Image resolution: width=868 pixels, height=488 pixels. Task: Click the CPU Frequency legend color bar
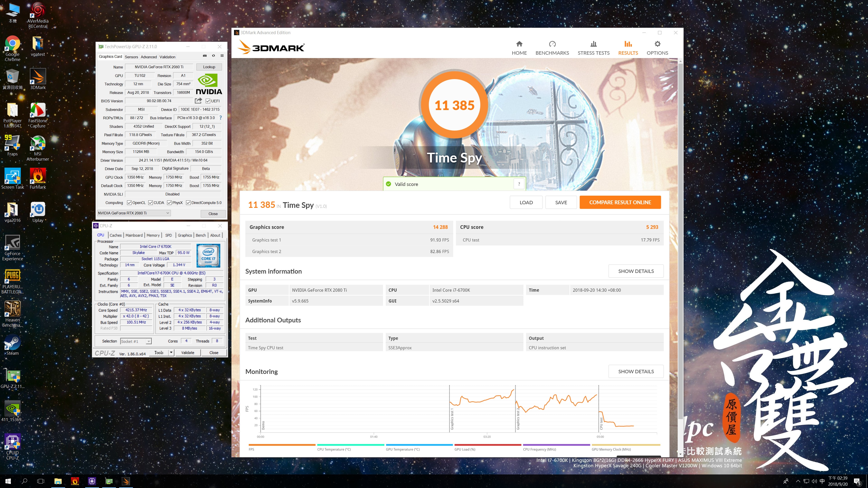coord(556,445)
